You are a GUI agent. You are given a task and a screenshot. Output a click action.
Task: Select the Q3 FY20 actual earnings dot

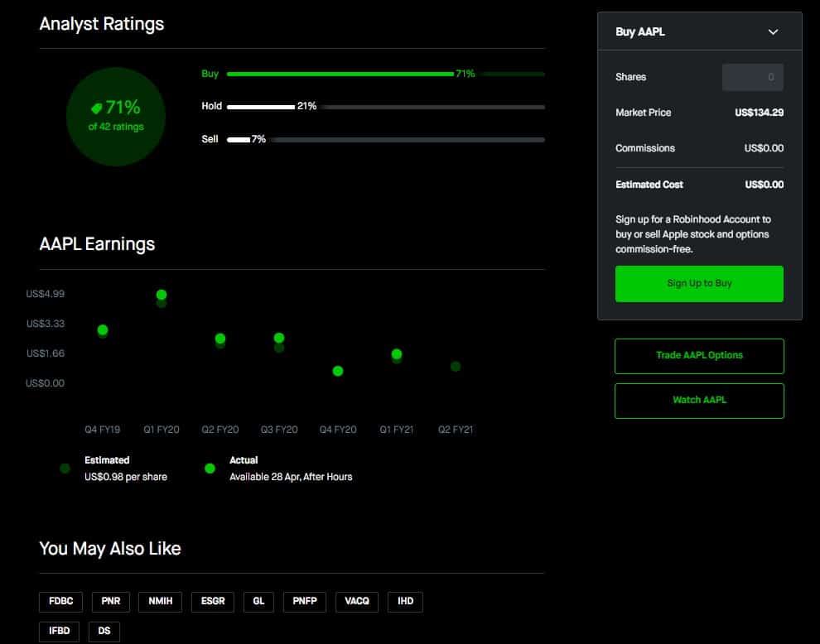[279, 338]
